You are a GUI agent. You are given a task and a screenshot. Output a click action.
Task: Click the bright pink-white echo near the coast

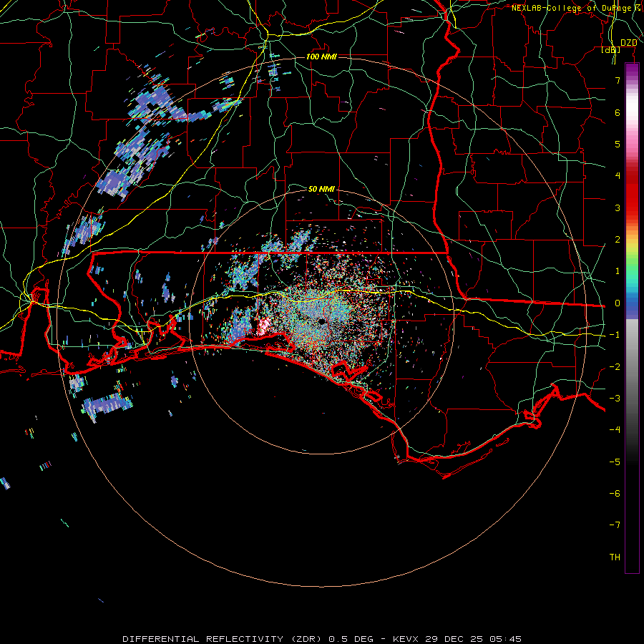(x=263, y=326)
